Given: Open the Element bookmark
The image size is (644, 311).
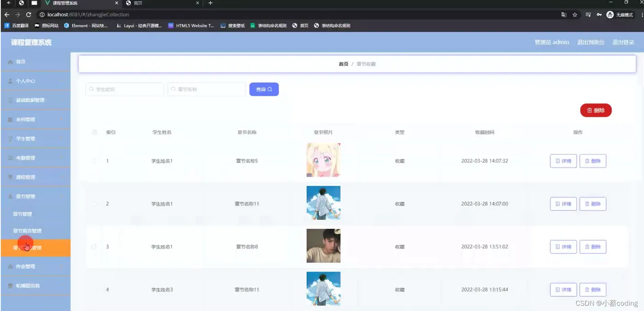Looking at the screenshot, I should coord(86,26).
